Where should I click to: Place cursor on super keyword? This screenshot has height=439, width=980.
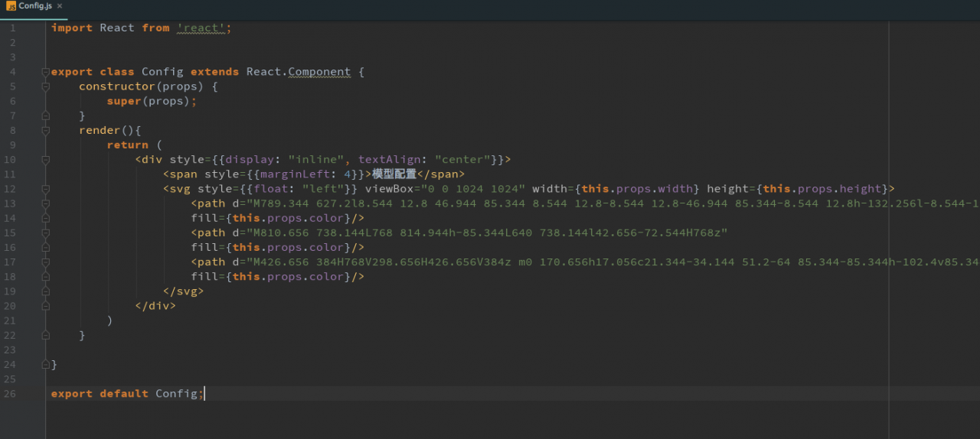click(x=124, y=101)
